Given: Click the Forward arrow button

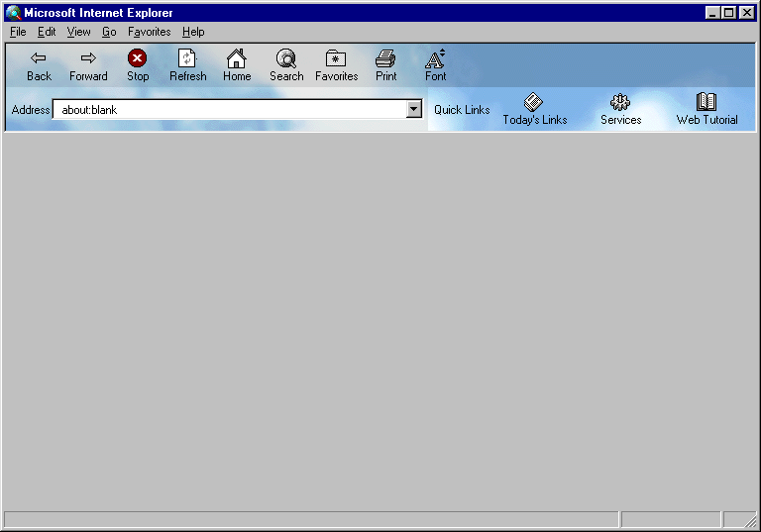Looking at the screenshot, I should (88, 65).
